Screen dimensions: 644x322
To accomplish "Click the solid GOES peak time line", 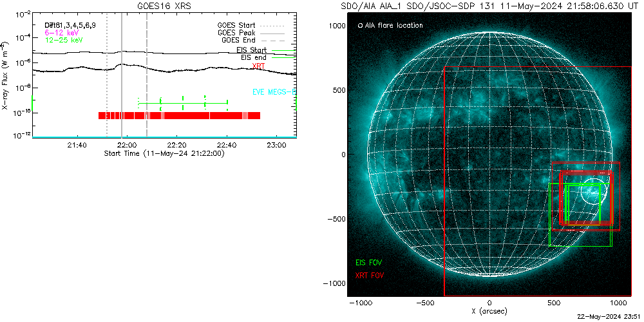I will (x=122, y=75).
